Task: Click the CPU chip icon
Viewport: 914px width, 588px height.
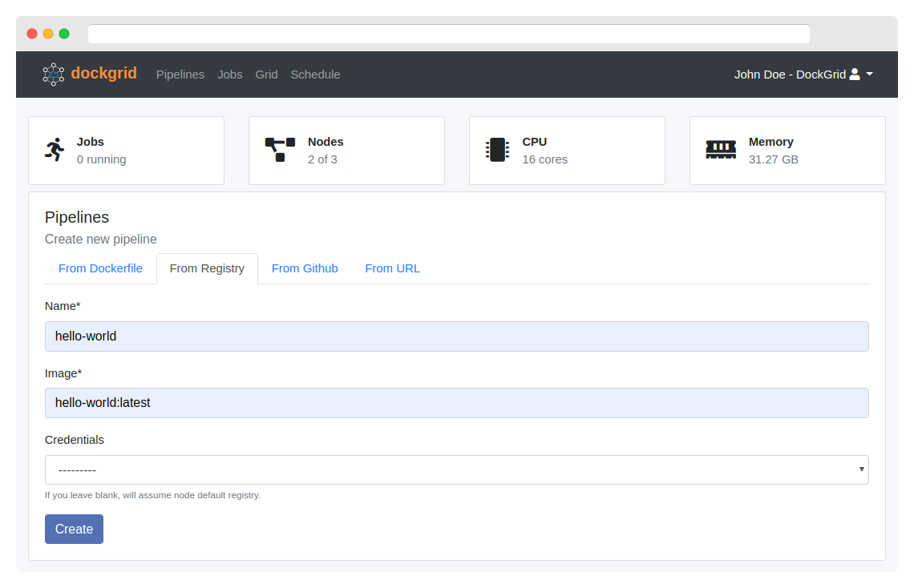Action: [x=497, y=150]
